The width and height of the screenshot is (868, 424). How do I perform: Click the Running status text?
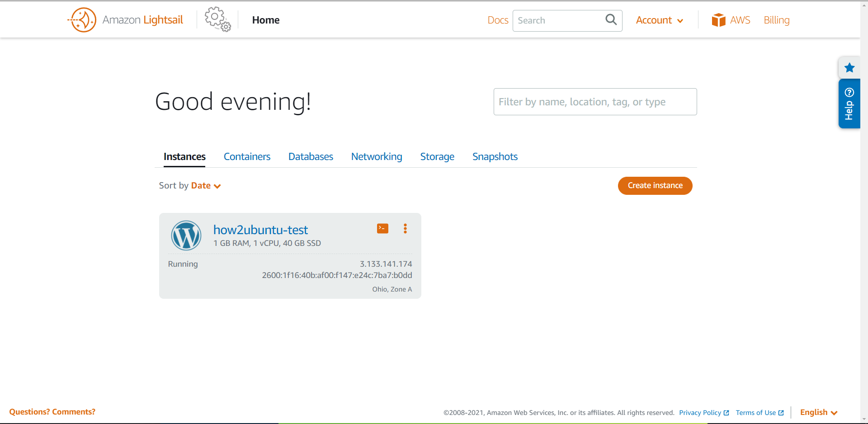point(183,264)
